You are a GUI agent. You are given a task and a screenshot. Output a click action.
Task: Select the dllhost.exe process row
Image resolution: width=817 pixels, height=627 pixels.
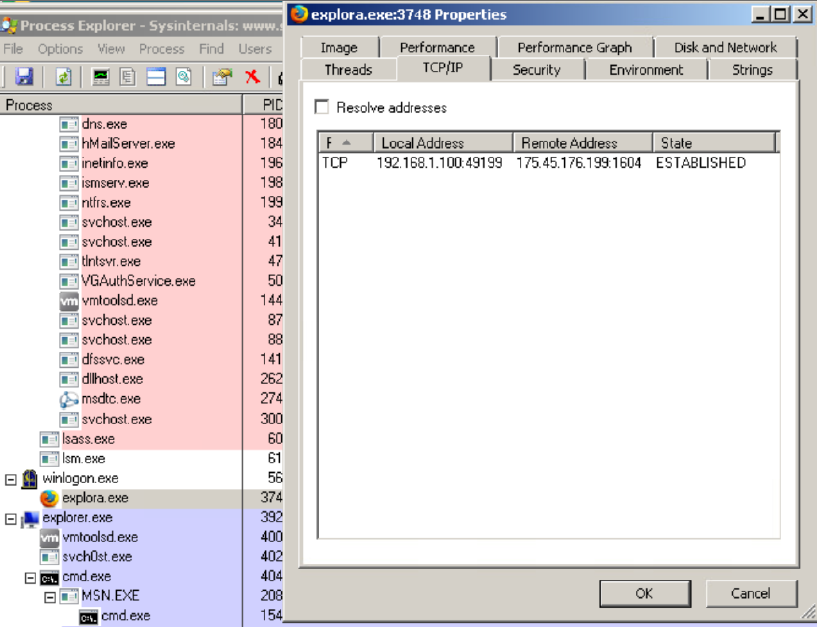tap(141, 379)
